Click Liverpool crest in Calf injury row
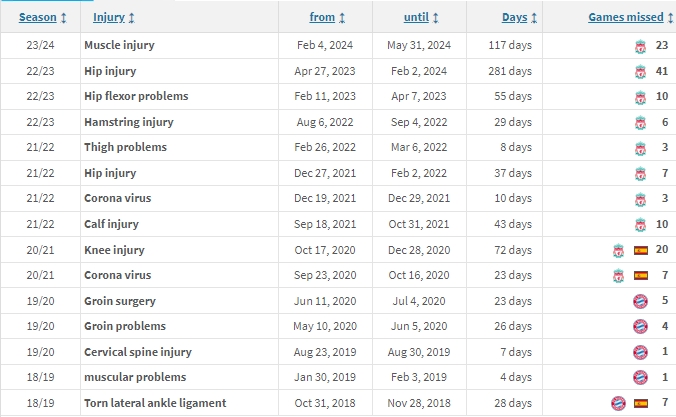 tap(640, 225)
